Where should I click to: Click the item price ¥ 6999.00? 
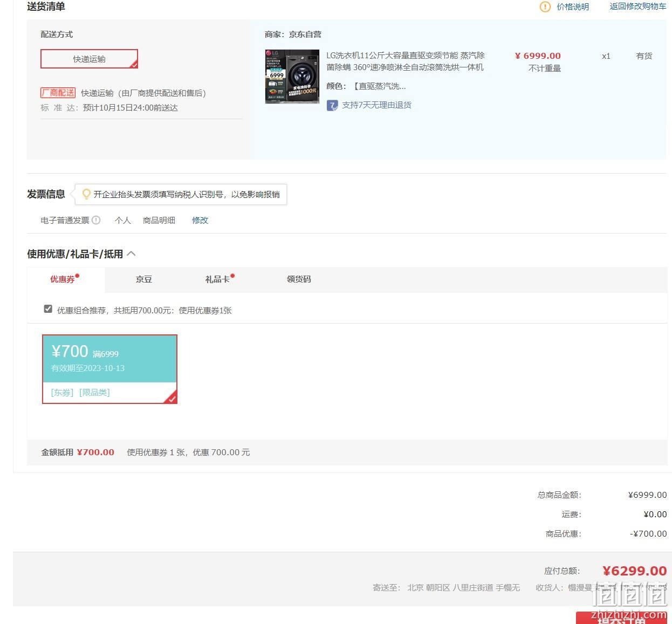(538, 56)
